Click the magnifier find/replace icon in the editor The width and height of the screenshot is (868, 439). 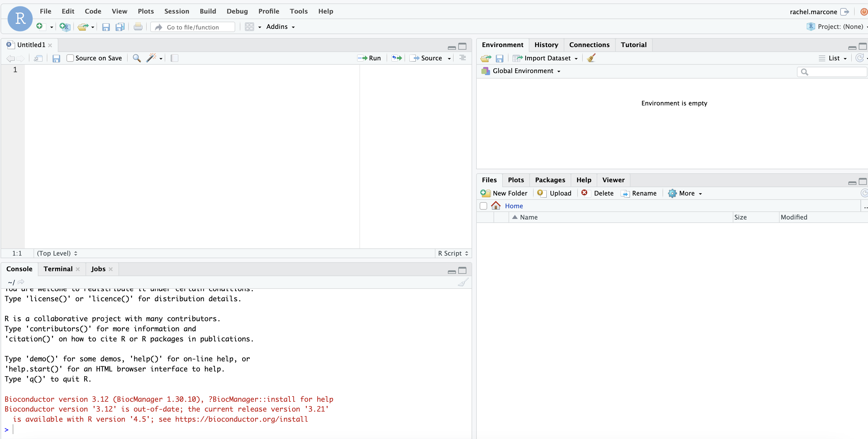(136, 58)
